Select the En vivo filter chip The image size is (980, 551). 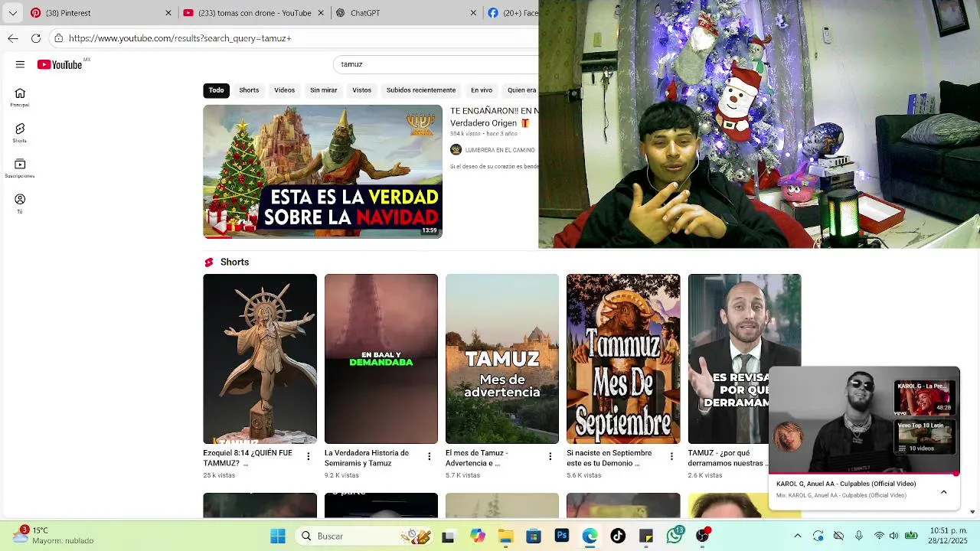point(482,90)
